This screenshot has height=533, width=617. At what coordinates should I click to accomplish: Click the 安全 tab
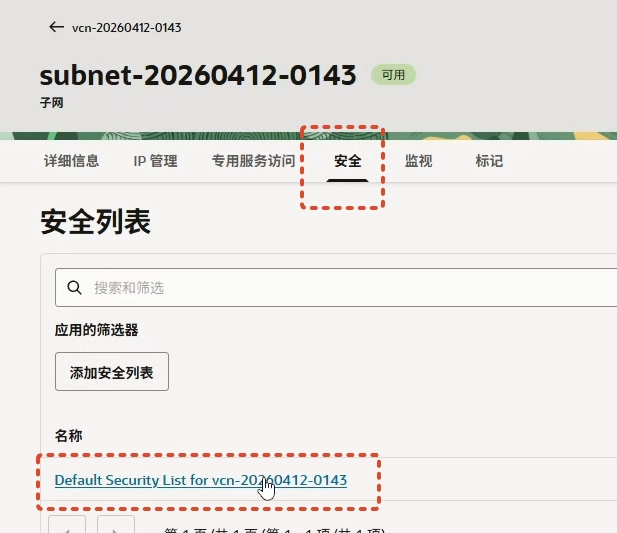click(347, 161)
